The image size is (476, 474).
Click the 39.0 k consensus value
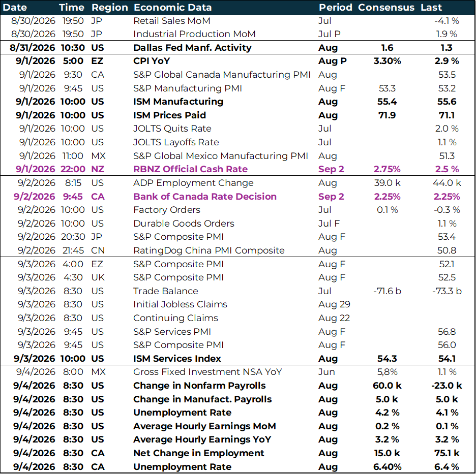[387, 183]
